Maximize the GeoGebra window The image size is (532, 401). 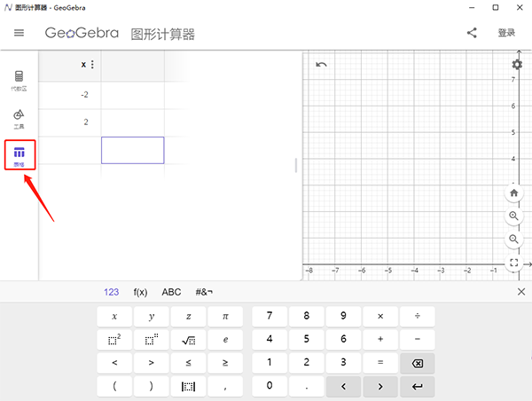point(496,7)
